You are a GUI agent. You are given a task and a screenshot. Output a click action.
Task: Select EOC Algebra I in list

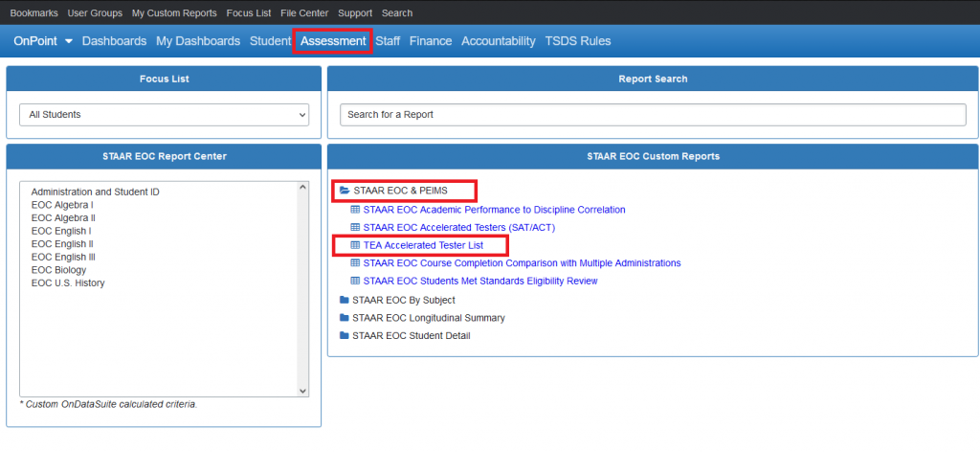point(62,205)
